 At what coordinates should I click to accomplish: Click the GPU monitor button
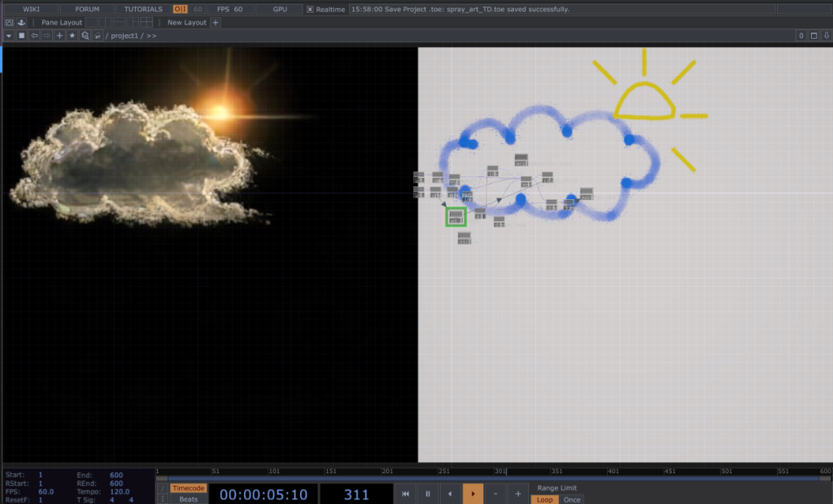[x=280, y=9]
